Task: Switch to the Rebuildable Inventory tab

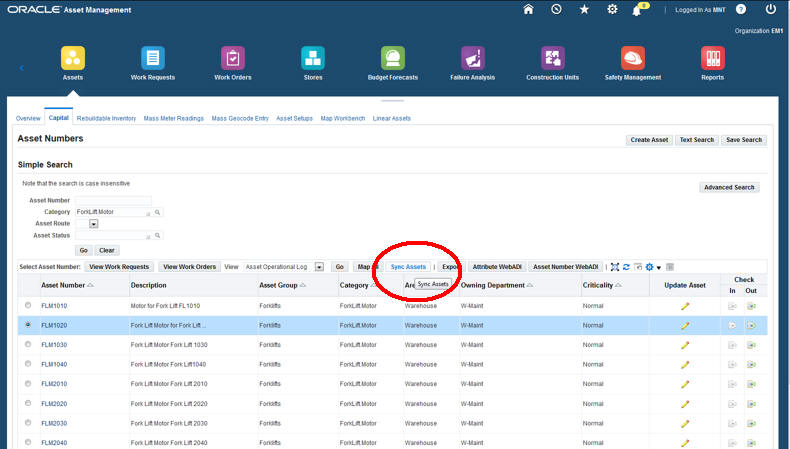Action: (x=106, y=118)
